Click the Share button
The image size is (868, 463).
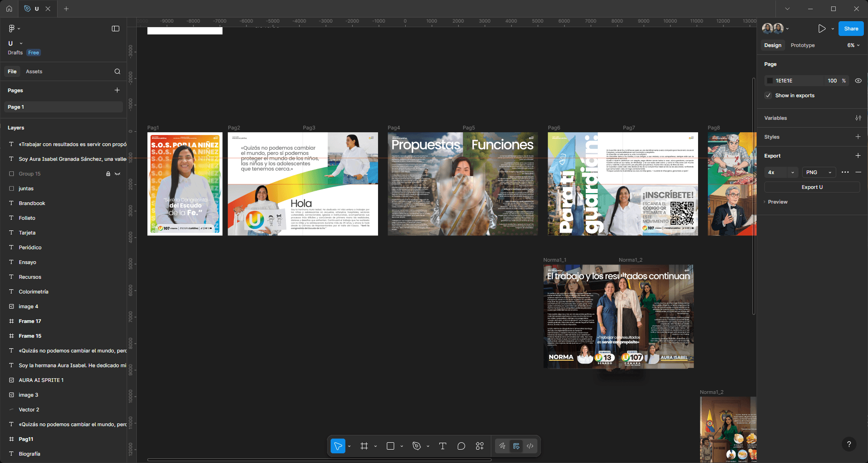point(851,29)
